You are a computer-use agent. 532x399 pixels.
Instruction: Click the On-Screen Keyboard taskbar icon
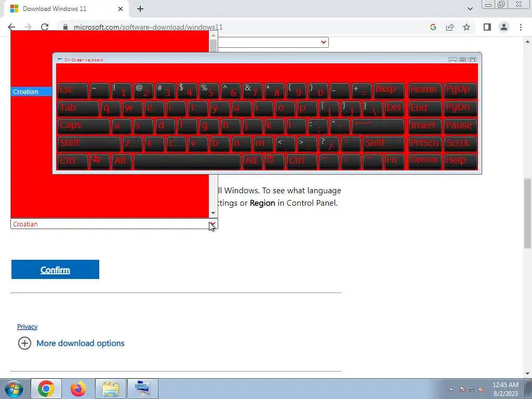point(142,389)
